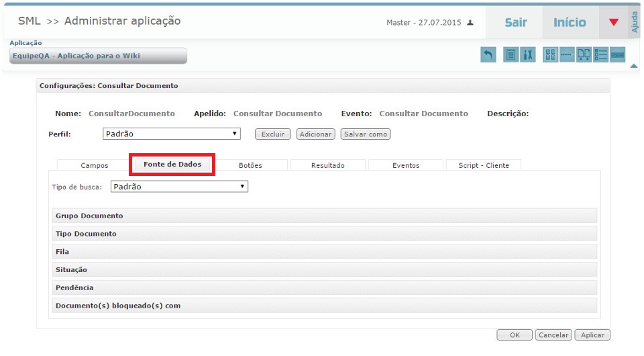Click the checklist toolbar icon
Screen dimensions: 644x356
601,55
